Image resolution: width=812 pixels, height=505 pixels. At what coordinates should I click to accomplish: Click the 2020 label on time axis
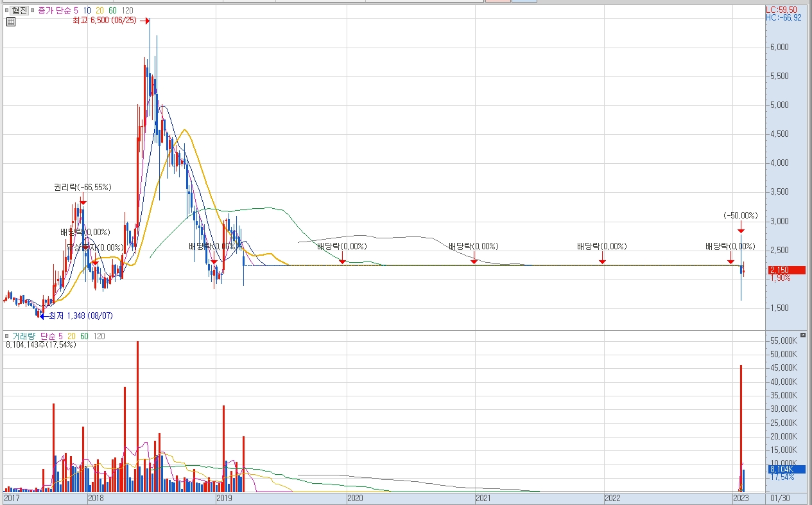(x=355, y=499)
